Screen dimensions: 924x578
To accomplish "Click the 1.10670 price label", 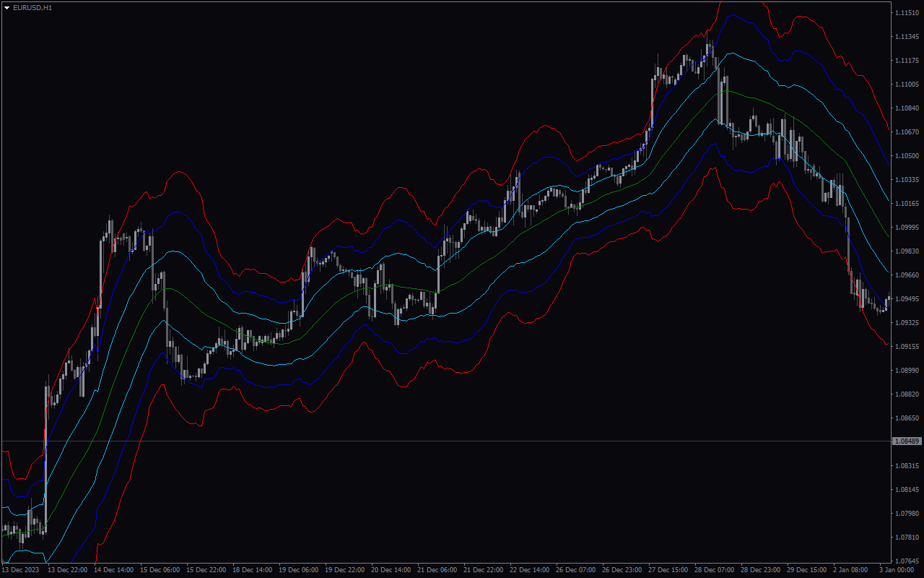I will 907,132.
